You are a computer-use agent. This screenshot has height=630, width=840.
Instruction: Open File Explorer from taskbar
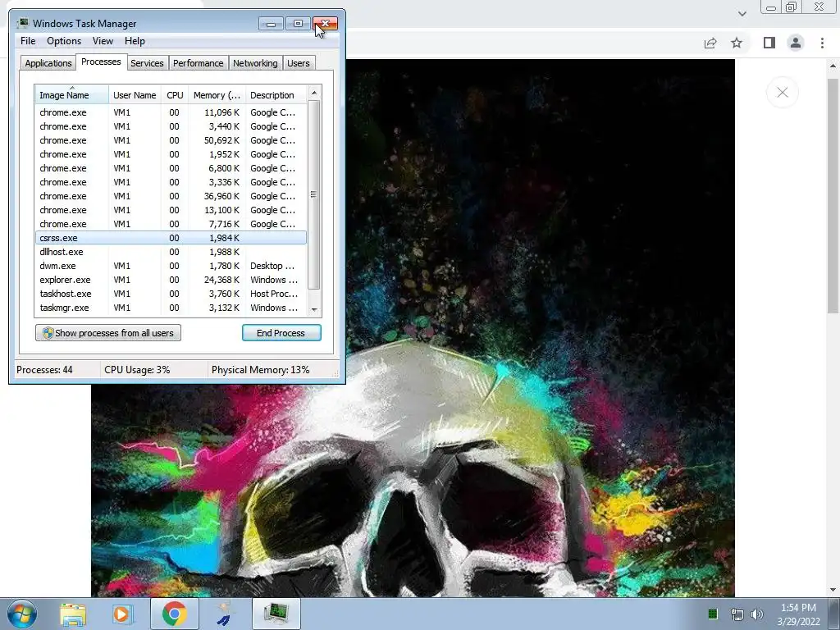pos(73,614)
